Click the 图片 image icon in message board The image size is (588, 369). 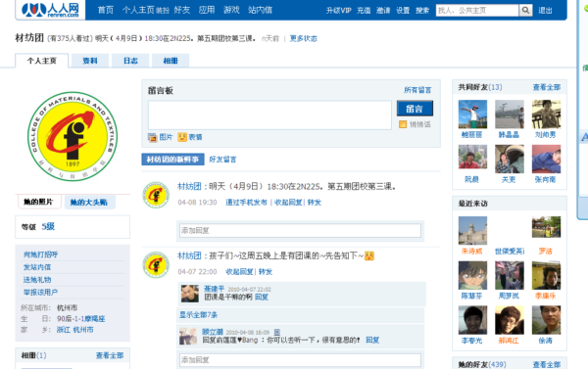(152, 137)
